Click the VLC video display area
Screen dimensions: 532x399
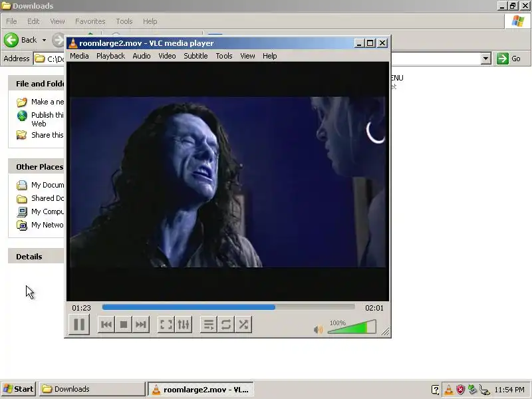pos(227,182)
